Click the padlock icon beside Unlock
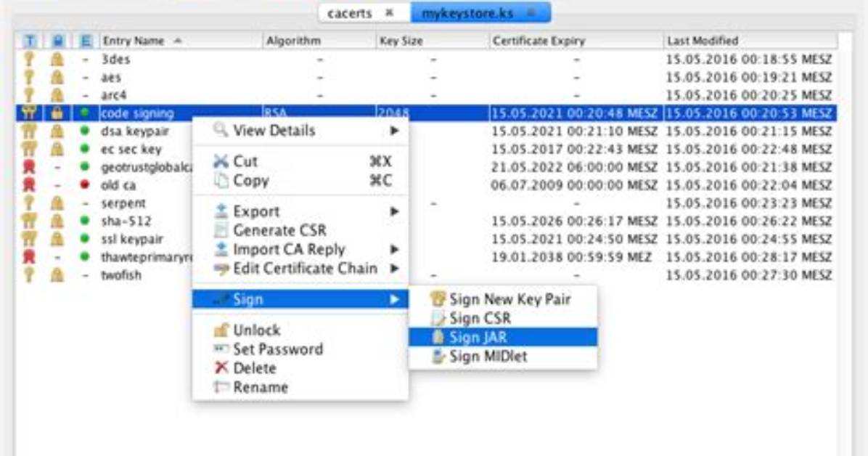 pyautogui.click(x=221, y=330)
